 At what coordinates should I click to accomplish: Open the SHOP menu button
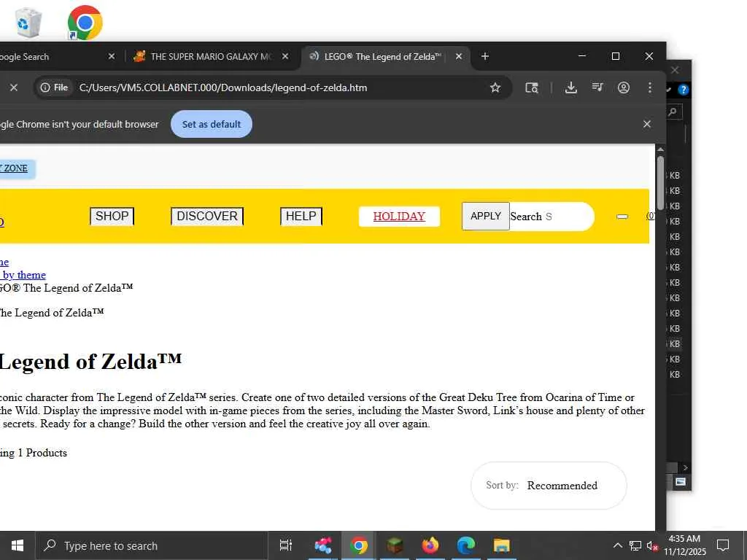tap(112, 216)
